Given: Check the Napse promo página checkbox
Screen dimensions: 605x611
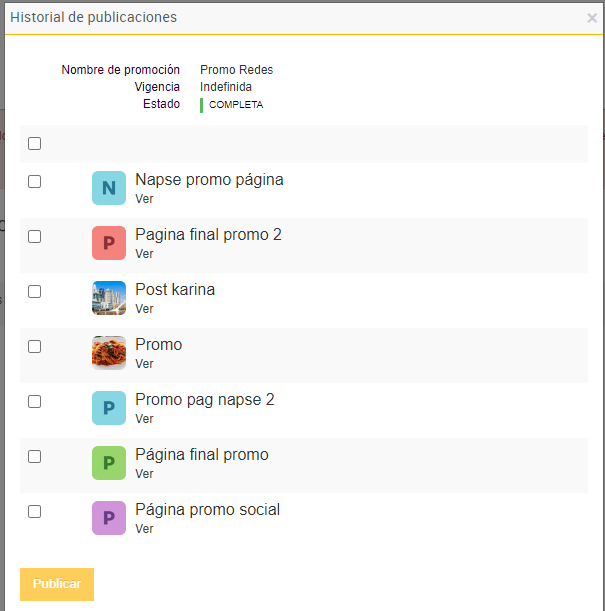Looking at the screenshot, I should [x=35, y=182].
